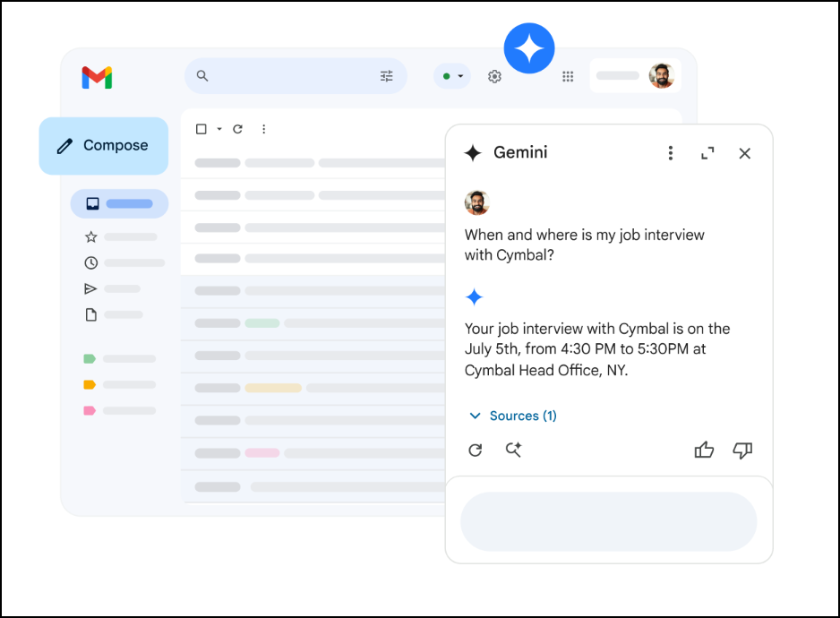Give the response a thumbs up
The image size is (840, 618).
click(x=704, y=450)
